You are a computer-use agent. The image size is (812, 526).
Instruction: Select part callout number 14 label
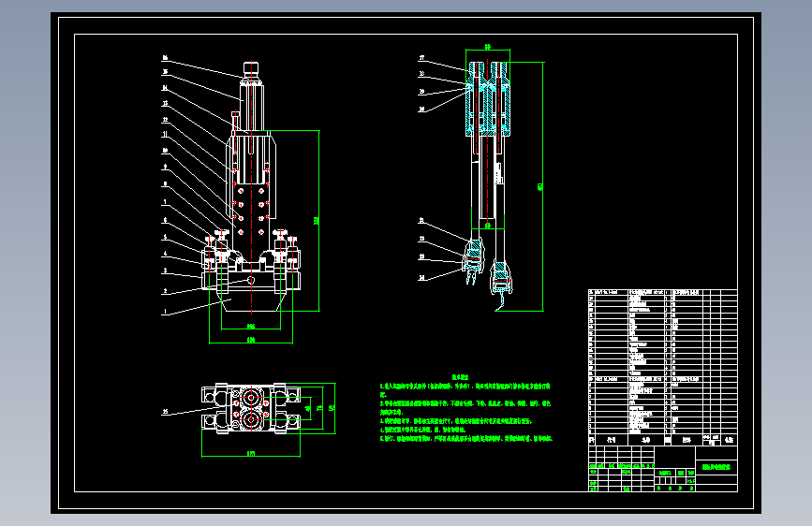[165, 88]
